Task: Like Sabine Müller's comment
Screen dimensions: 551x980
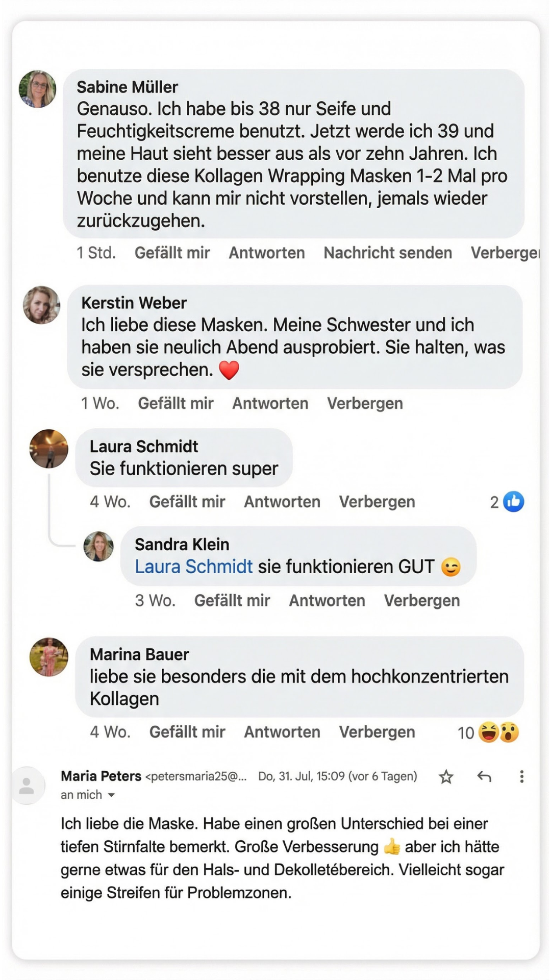Action: point(172,253)
